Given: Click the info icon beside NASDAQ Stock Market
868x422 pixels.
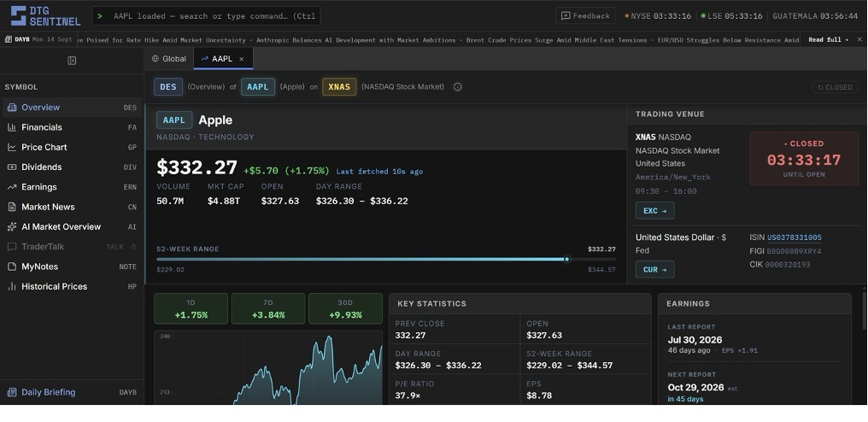Looking at the screenshot, I should (457, 87).
